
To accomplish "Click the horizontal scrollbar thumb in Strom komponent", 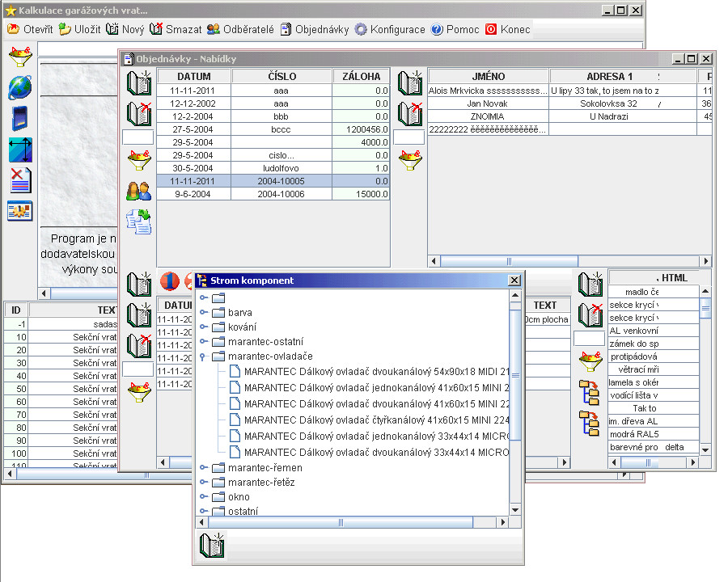I will (x=341, y=522).
